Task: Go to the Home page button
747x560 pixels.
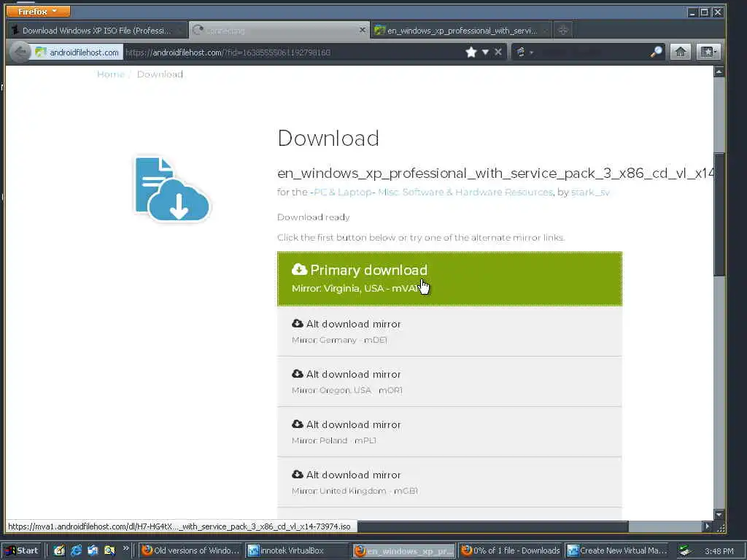Action: tap(681, 52)
